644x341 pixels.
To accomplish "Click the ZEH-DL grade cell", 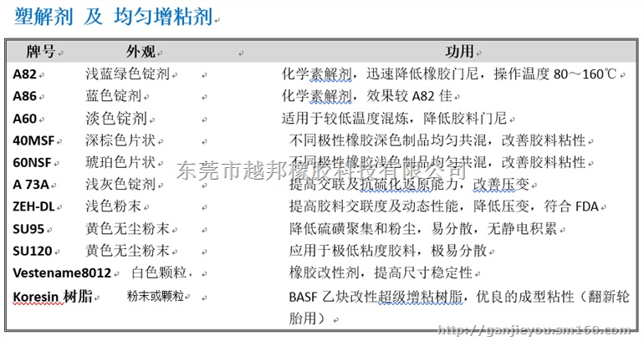I will pyautogui.click(x=33, y=206).
